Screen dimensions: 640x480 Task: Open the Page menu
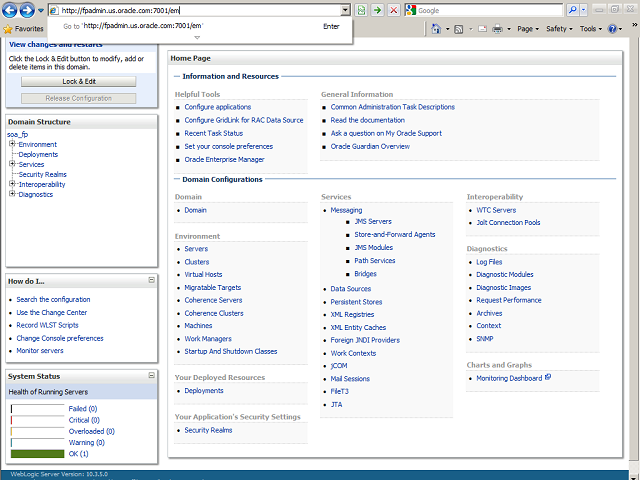coord(530,29)
